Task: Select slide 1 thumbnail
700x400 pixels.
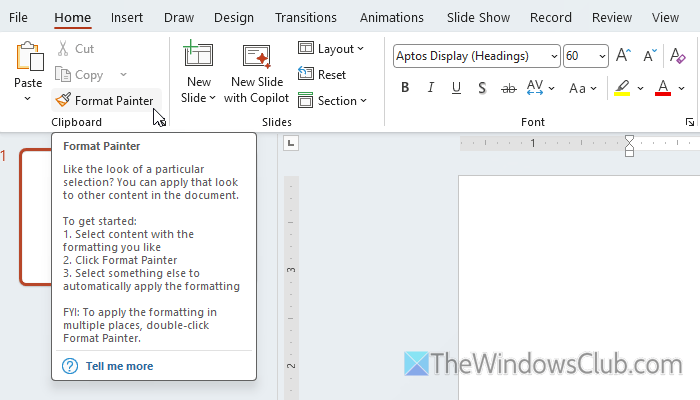Action: pos(36,217)
